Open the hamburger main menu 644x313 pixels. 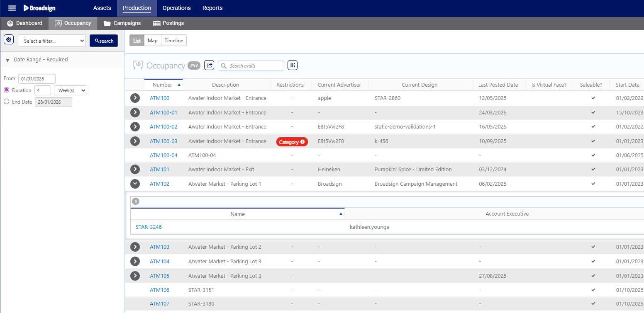click(x=12, y=8)
